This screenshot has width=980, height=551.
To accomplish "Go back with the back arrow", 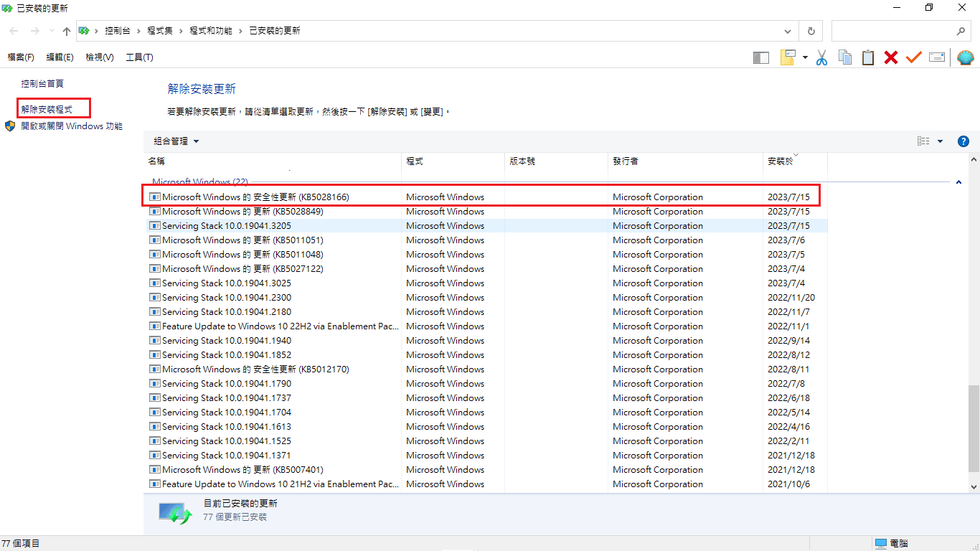I will pyautogui.click(x=14, y=31).
